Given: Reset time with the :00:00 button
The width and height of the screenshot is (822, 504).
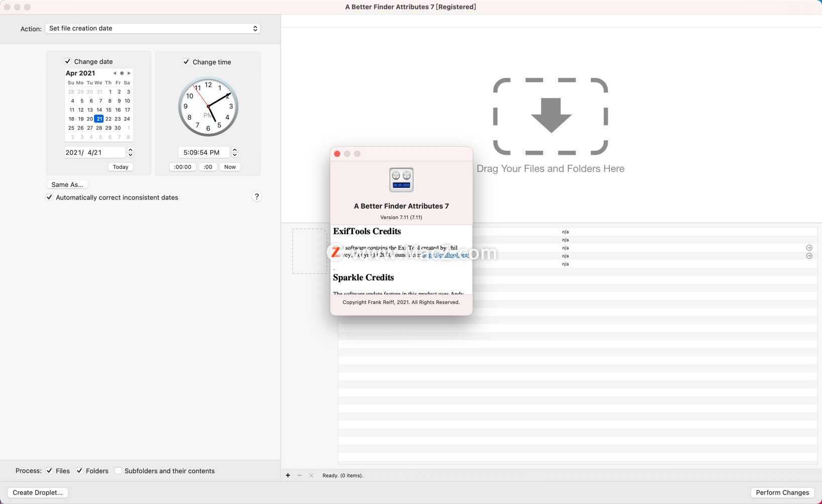Looking at the screenshot, I should 183,167.
